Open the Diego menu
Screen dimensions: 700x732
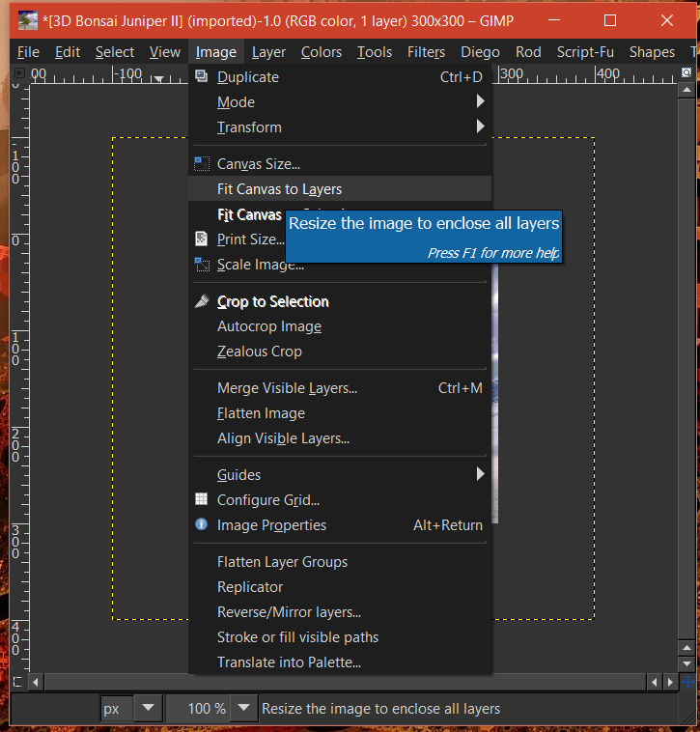[480, 52]
